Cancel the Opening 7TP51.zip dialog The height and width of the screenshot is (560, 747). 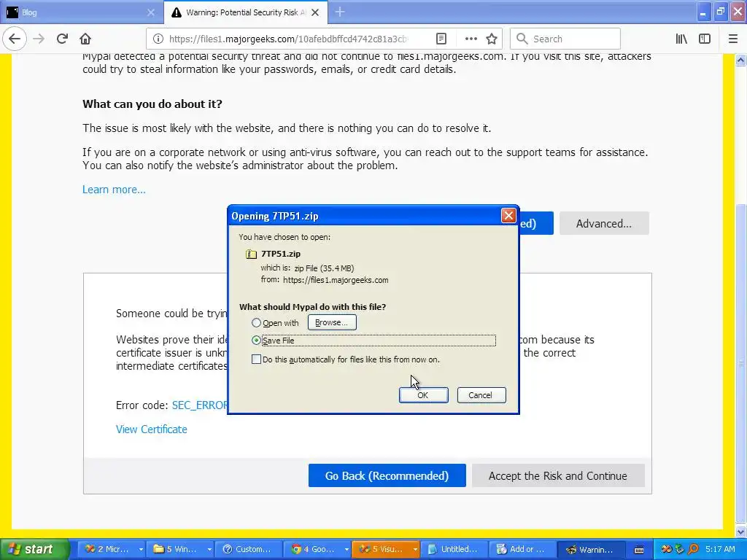click(481, 395)
